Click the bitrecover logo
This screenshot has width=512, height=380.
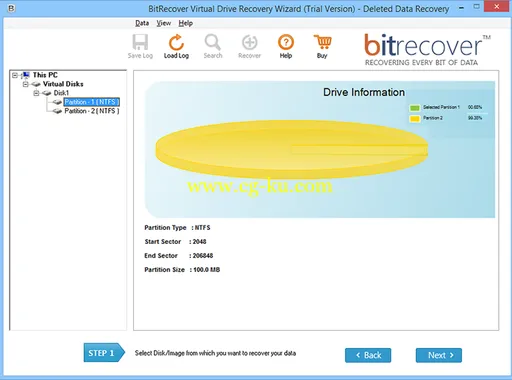click(427, 49)
